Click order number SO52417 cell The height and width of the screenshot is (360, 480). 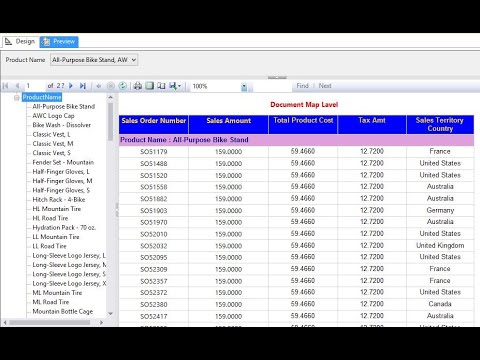(x=154, y=316)
